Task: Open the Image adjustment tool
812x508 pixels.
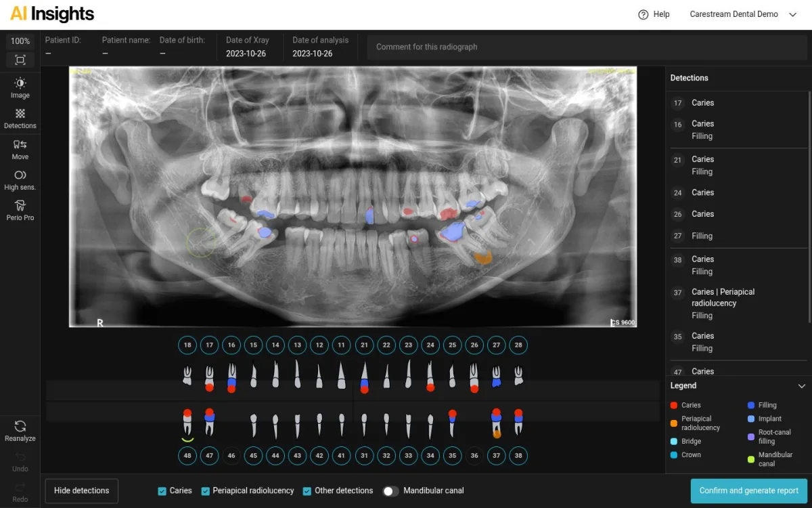Action: pos(20,88)
